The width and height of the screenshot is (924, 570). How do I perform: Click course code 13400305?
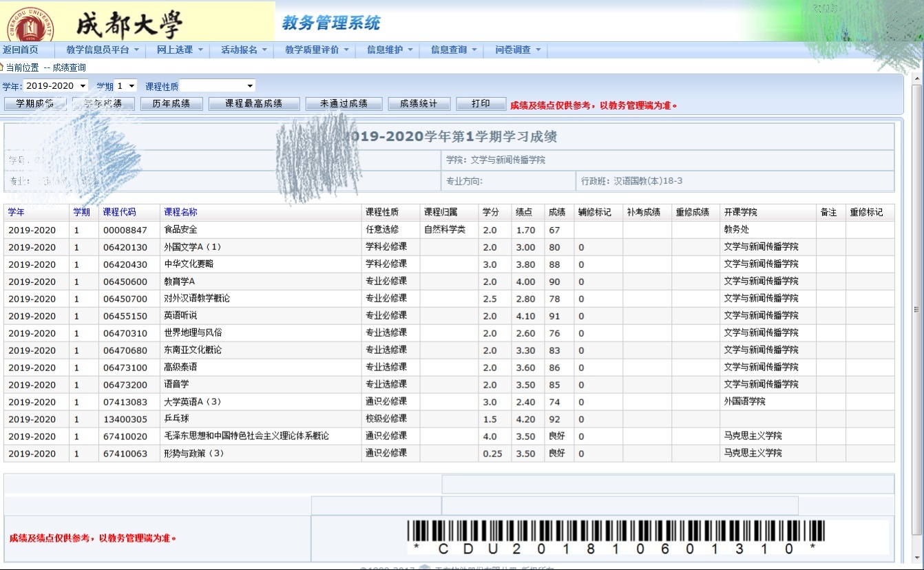(125, 419)
